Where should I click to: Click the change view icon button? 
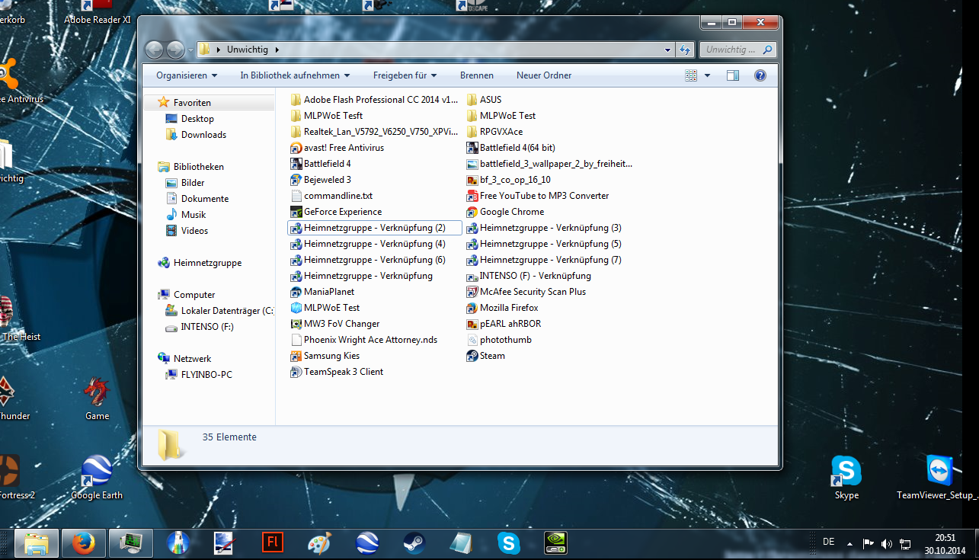[691, 75]
